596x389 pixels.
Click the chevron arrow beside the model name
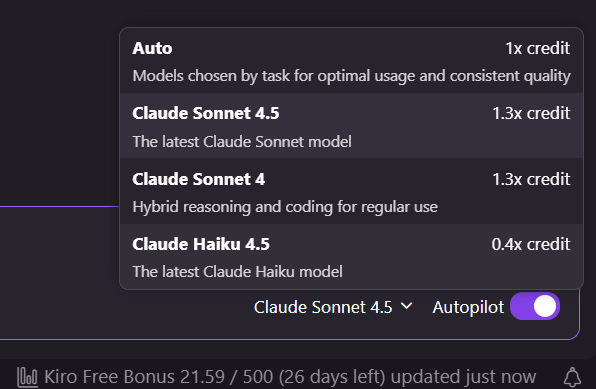point(406,306)
